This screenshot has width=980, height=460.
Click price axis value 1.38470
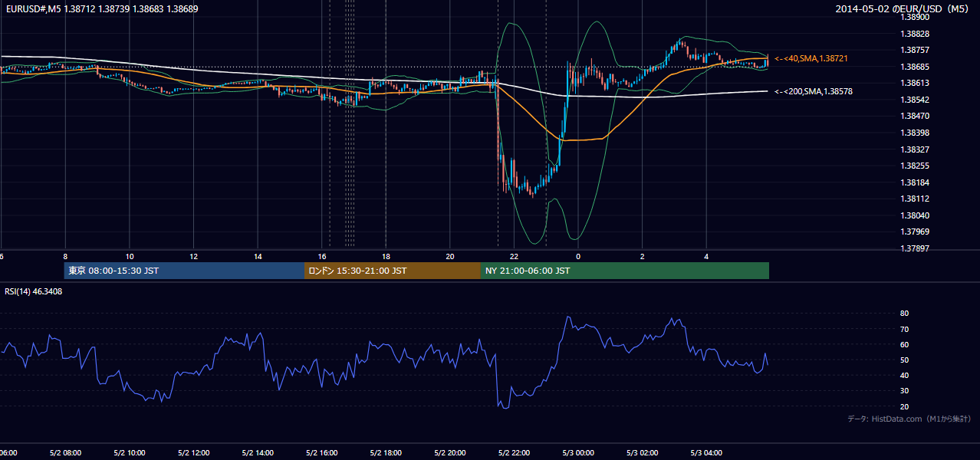click(914, 116)
